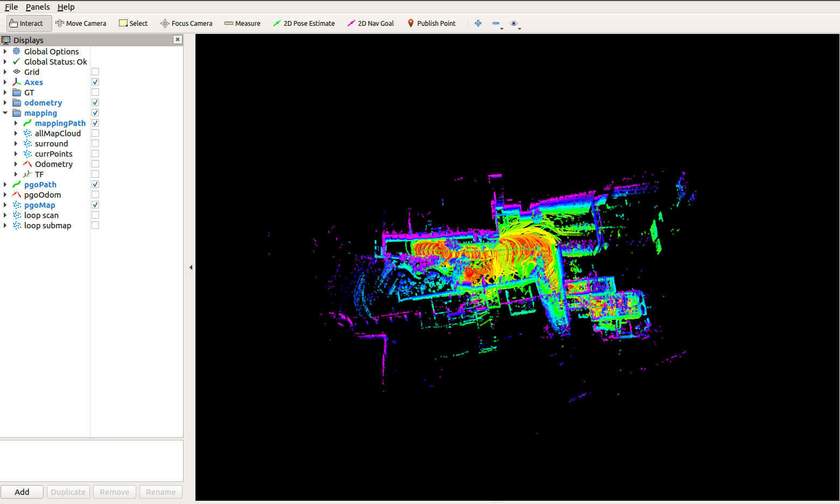Click the red Odometry arrow icon under mapping
The image size is (840, 504).
[x=27, y=164]
